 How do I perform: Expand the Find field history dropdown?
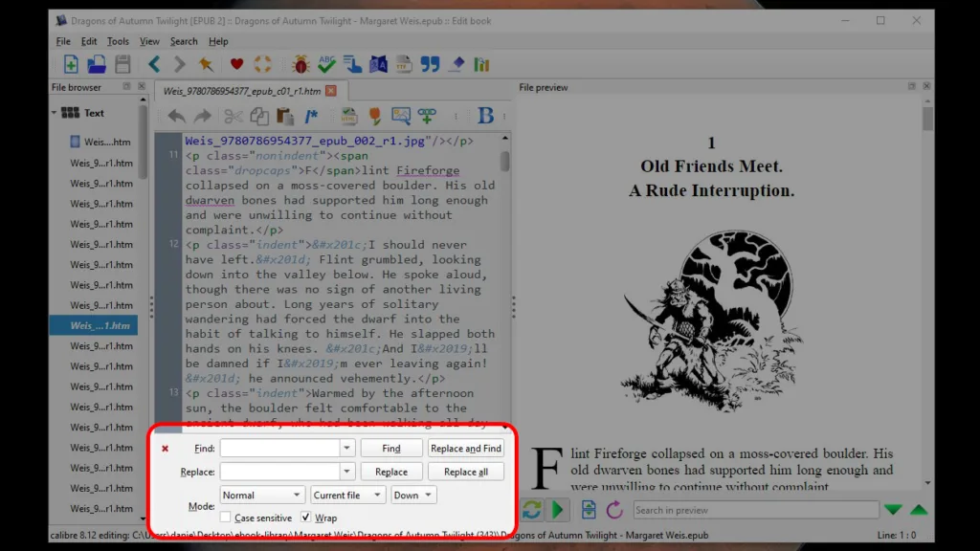tap(346, 447)
